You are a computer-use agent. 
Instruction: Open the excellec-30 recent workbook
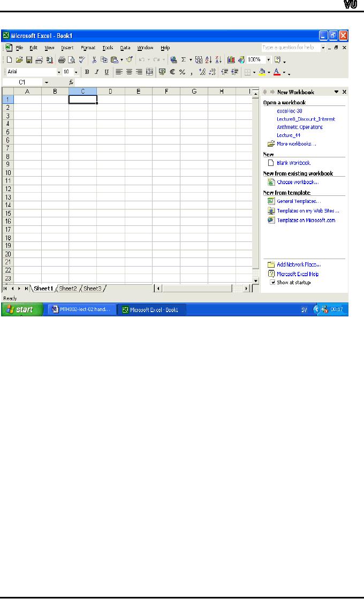(x=290, y=111)
